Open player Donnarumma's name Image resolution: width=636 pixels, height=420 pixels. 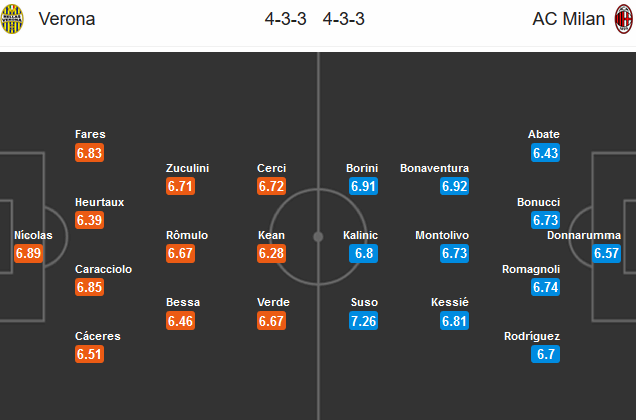tap(590, 235)
